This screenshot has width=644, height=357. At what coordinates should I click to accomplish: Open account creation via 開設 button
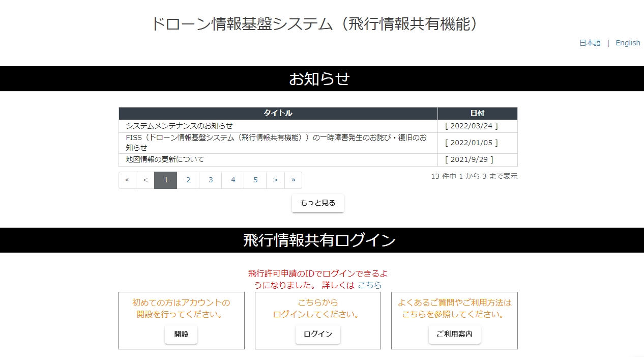(x=181, y=335)
